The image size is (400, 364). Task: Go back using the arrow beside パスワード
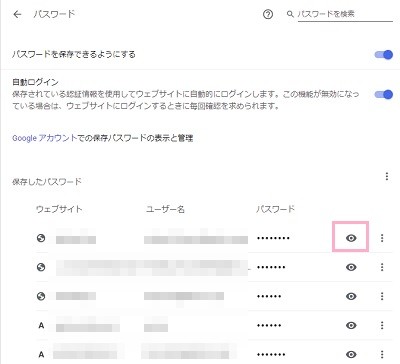pyautogui.click(x=17, y=14)
